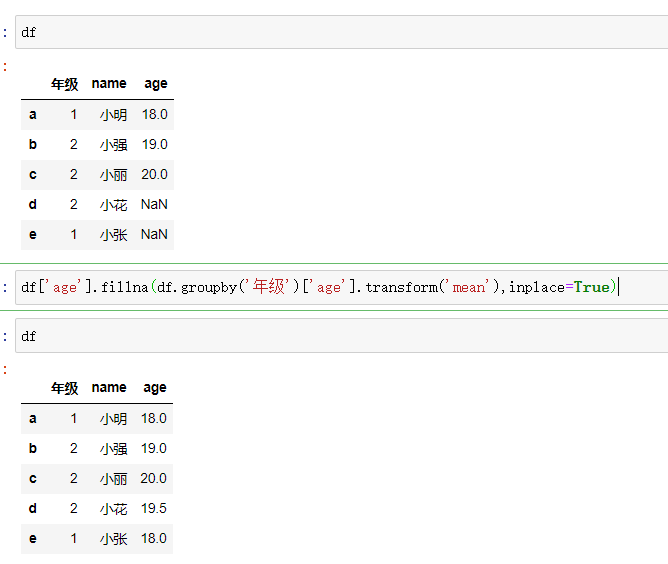Select 小强 in the lower table
This screenshot has height=564, width=668.
[113, 449]
